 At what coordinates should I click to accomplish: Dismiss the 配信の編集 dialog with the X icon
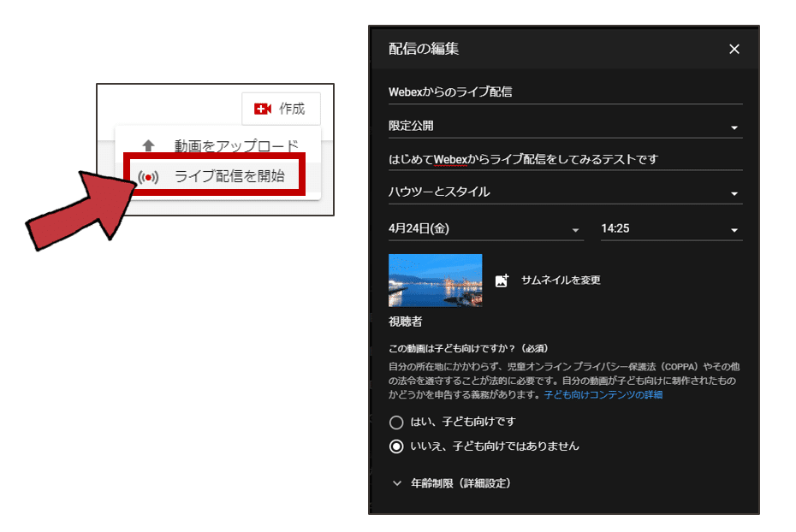734,49
